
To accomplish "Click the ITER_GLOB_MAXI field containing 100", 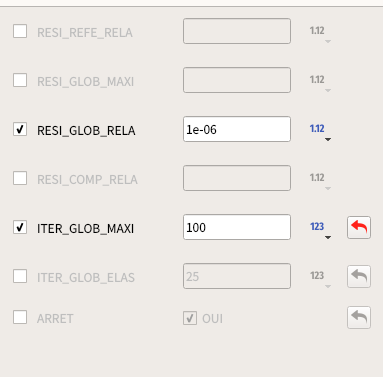I will tap(237, 227).
